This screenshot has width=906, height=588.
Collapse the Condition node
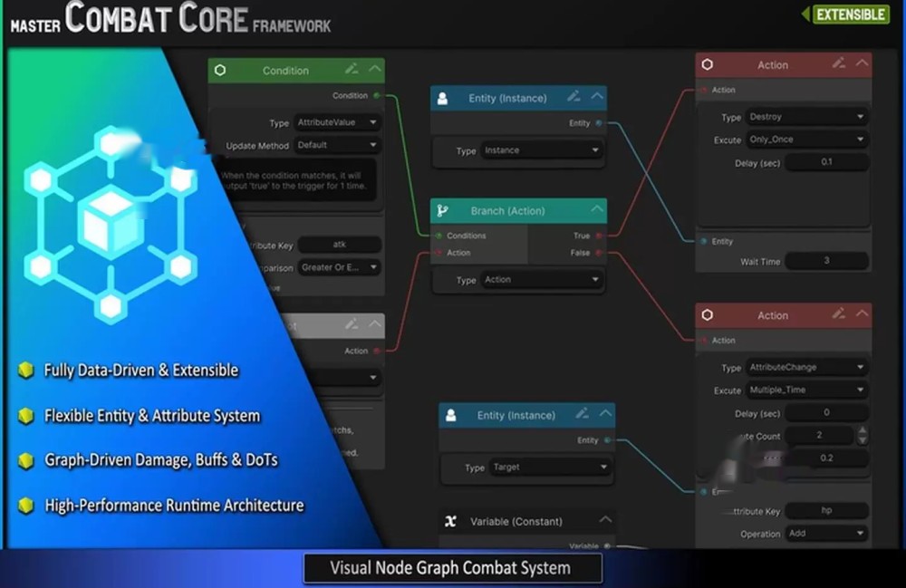(x=375, y=70)
